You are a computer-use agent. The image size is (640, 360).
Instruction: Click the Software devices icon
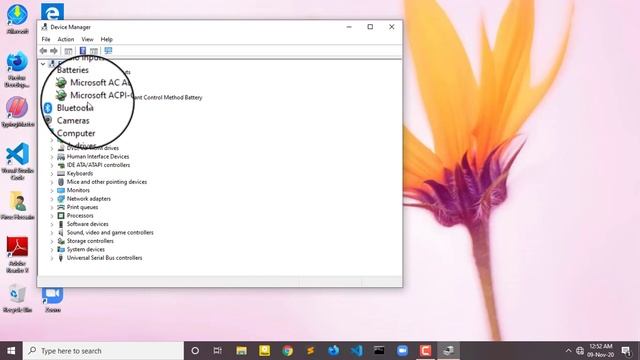pyautogui.click(x=61, y=224)
